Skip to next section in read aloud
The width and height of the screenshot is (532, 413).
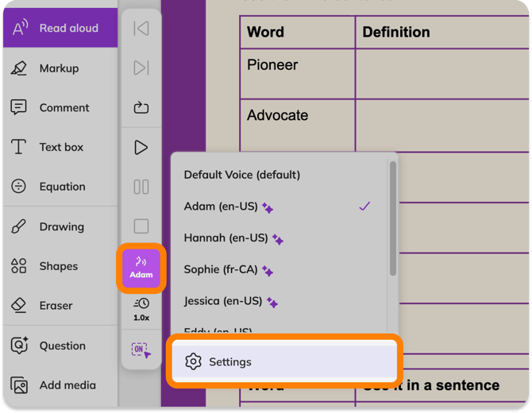pyautogui.click(x=141, y=68)
